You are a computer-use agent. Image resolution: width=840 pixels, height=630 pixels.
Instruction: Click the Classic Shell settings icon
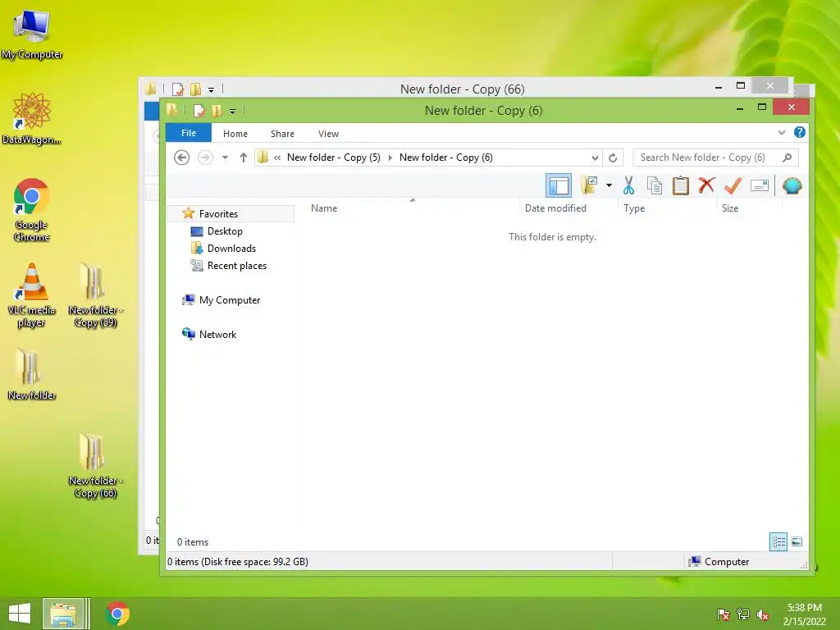pos(792,185)
